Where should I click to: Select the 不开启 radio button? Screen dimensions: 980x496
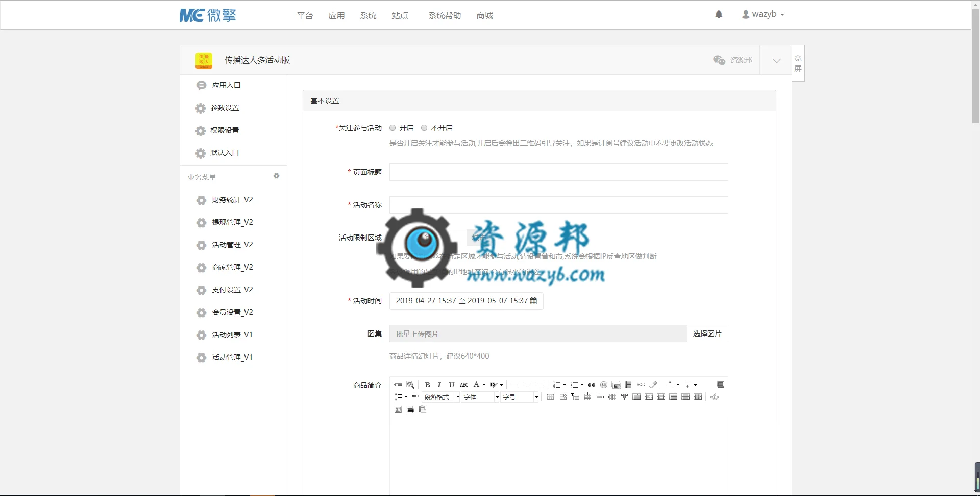(424, 128)
